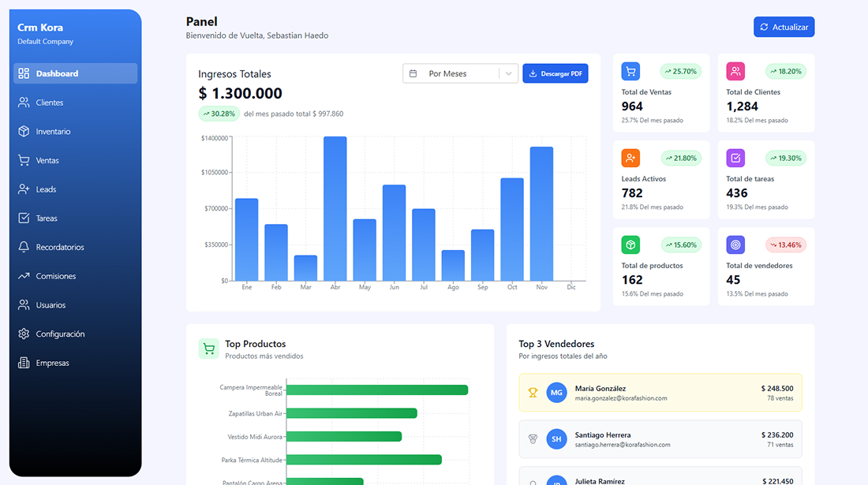Go to Inventario in the sidebar

click(53, 132)
